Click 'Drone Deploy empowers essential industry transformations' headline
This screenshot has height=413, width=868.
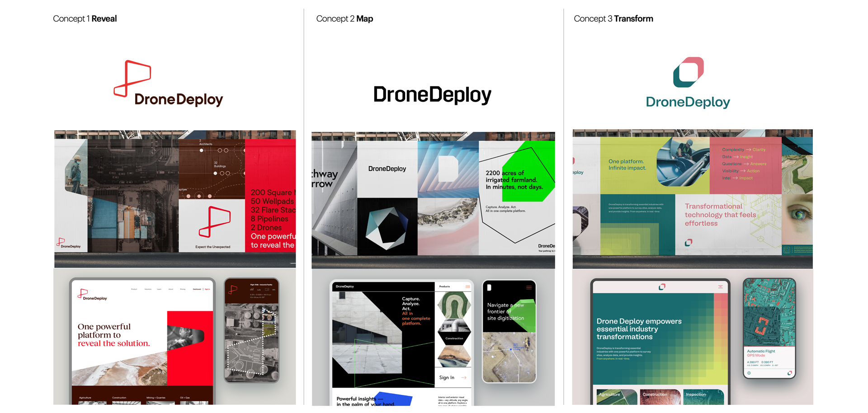pos(639,329)
